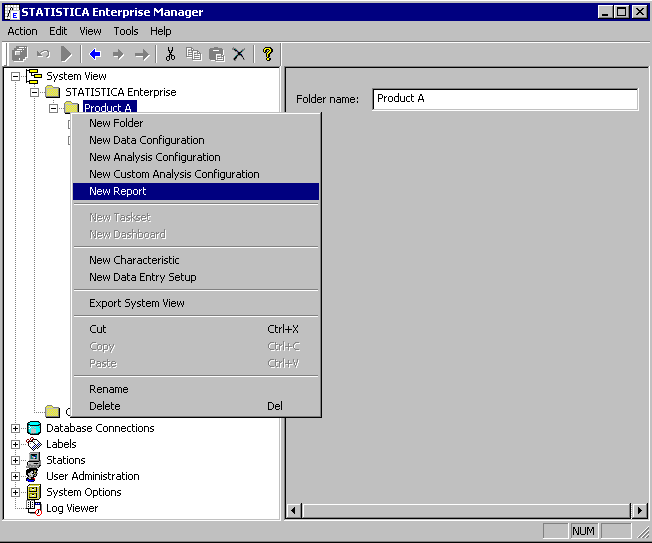Viewport: 652px width, 543px height.
Task: Select the Database Connections cylinder icon
Action: (34, 428)
